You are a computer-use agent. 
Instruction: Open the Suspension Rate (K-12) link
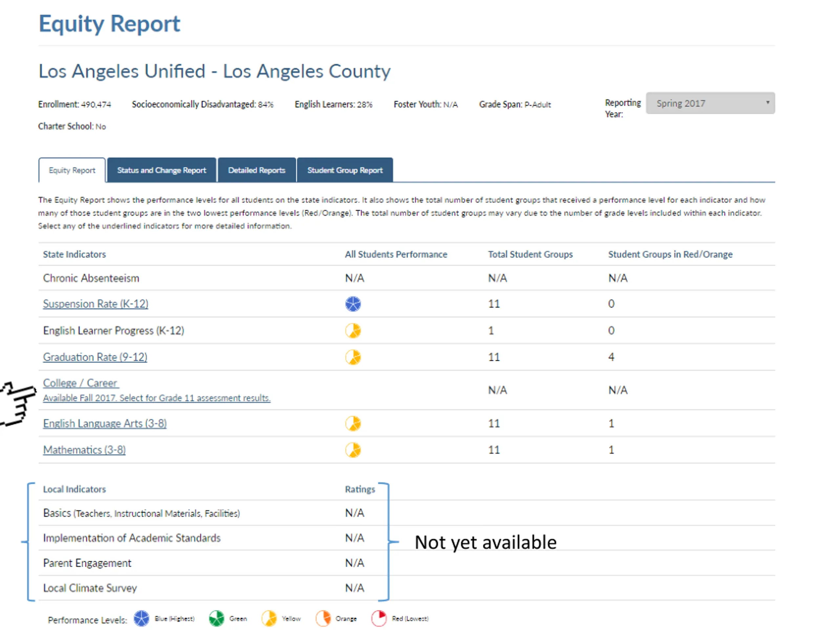click(x=95, y=304)
